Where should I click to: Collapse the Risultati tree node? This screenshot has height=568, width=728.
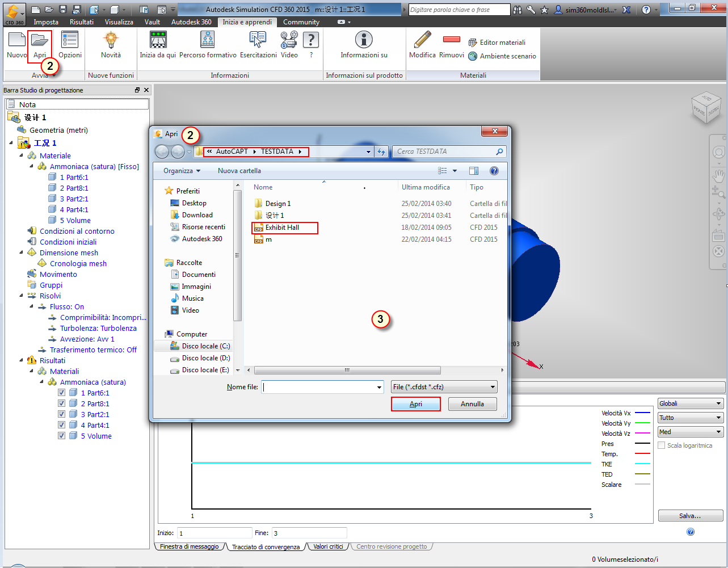pyautogui.click(x=21, y=360)
